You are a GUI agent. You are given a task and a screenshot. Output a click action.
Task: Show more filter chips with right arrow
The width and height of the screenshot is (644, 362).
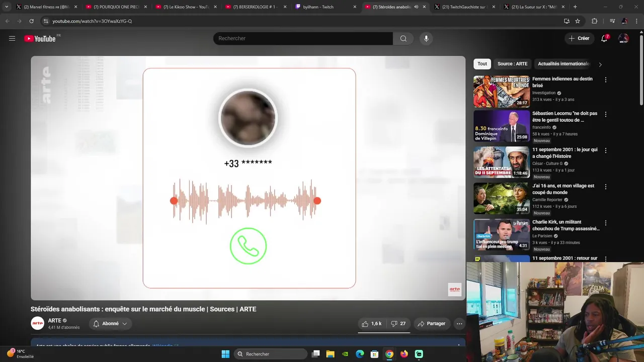point(600,64)
